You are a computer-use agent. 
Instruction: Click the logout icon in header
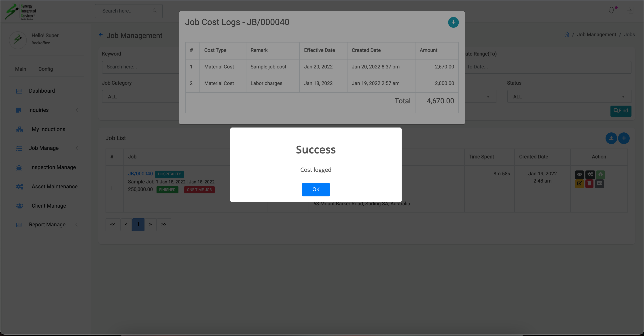(630, 11)
